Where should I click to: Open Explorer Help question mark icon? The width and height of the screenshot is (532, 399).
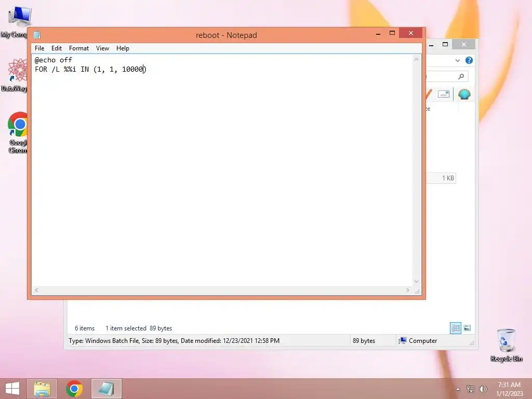pyautogui.click(x=469, y=60)
